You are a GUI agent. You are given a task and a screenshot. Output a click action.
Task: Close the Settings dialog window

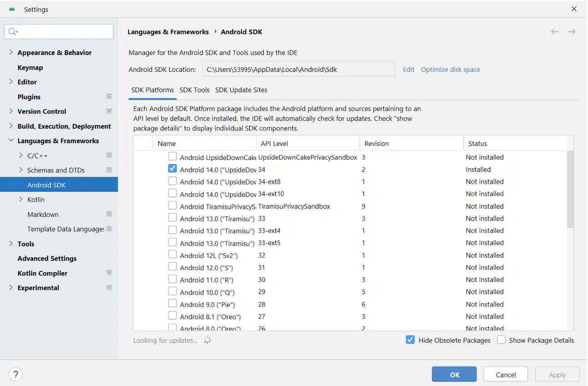[574, 9]
